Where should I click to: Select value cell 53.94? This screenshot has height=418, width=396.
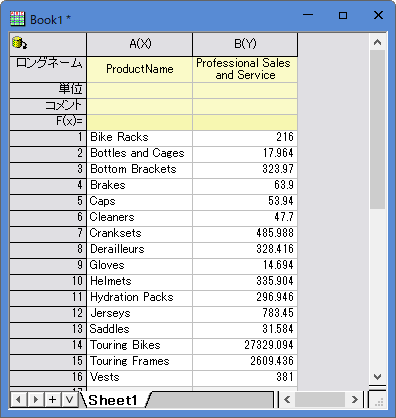coord(245,202)
